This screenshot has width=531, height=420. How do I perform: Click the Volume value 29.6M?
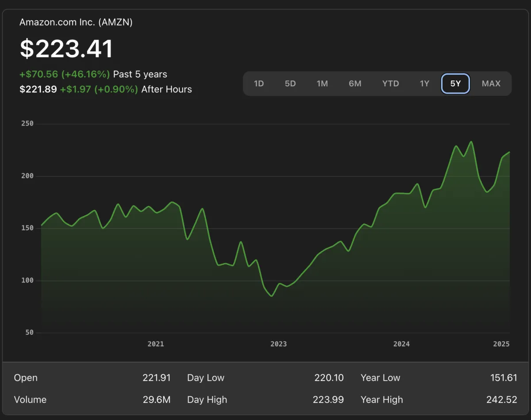point(157,400)
